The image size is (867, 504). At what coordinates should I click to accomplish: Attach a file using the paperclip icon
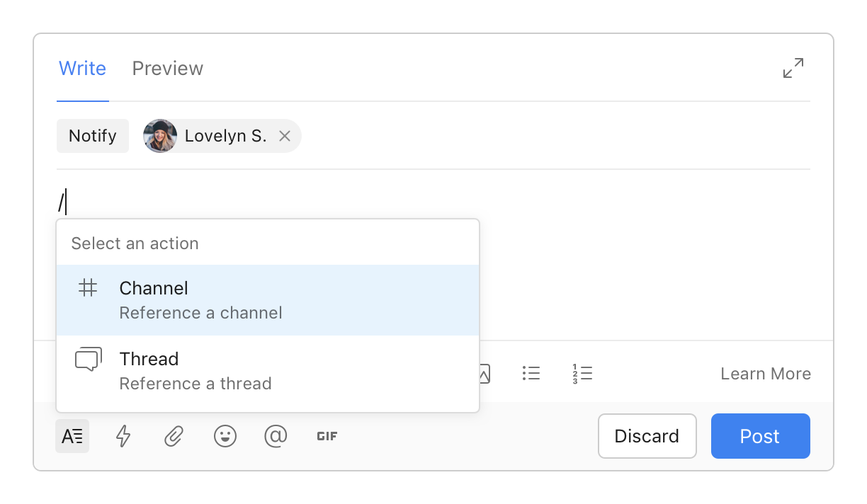tap(174, 437)
